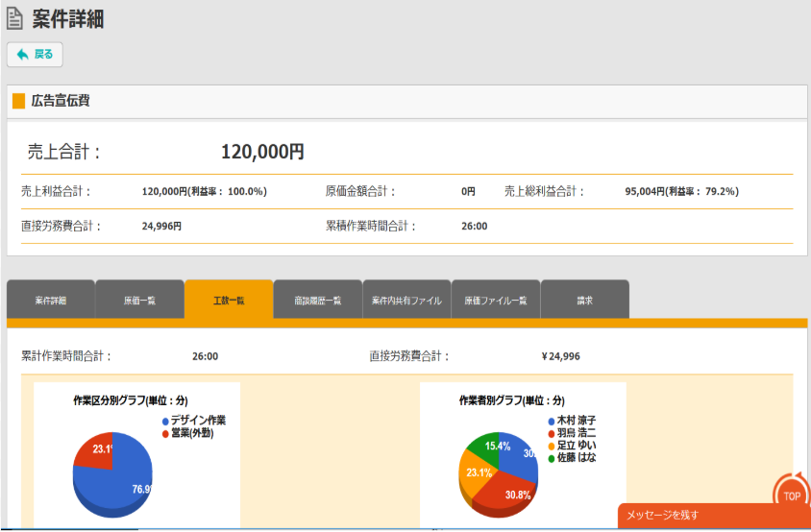Click the 売上総利益合計 label
The image size is (811, 532).
click(544, 191)
